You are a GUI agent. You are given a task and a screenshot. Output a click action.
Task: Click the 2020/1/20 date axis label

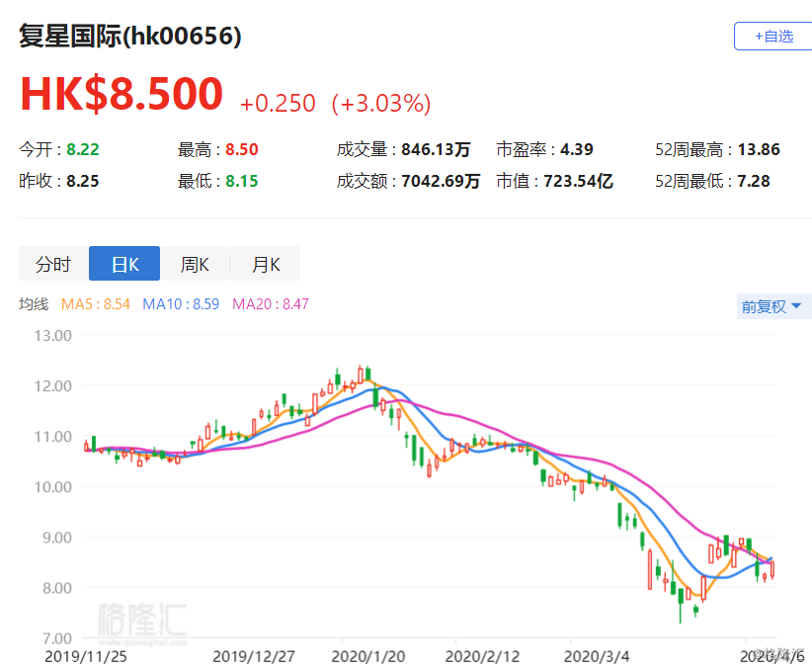click(x=368, y=656)
